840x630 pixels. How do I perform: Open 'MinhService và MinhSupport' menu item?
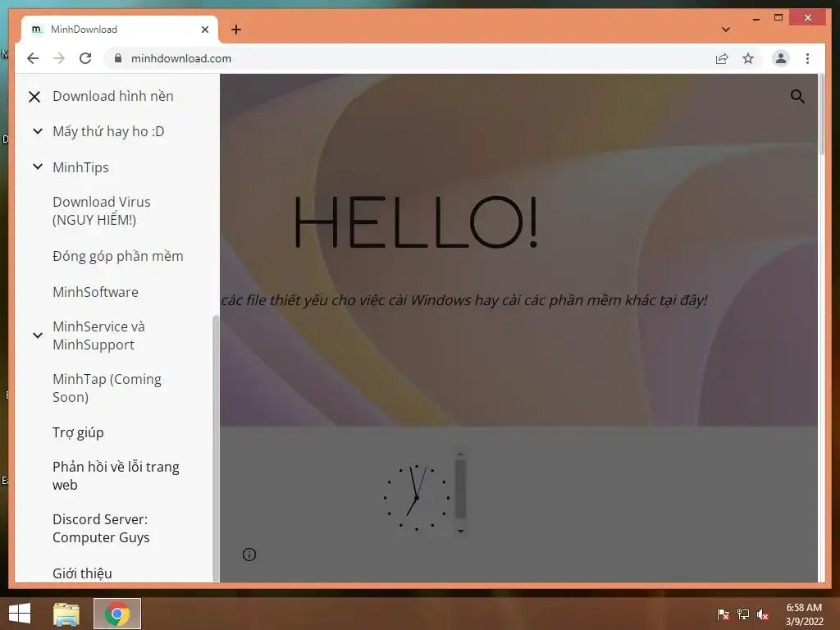click(x=98, y=336)
